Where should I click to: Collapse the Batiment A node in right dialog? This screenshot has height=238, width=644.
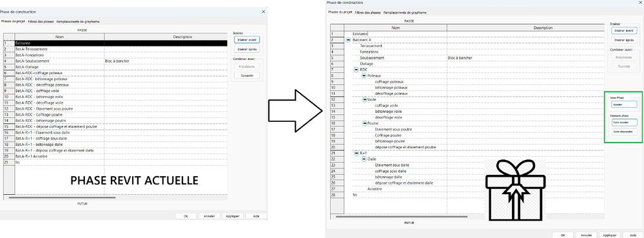click(348, 40)
